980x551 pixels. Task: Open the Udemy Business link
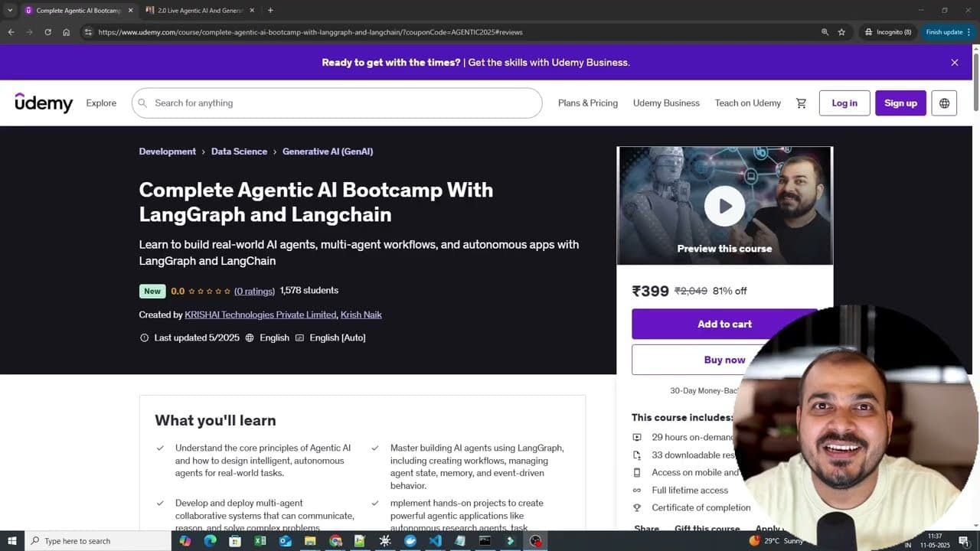pos(666,103)
